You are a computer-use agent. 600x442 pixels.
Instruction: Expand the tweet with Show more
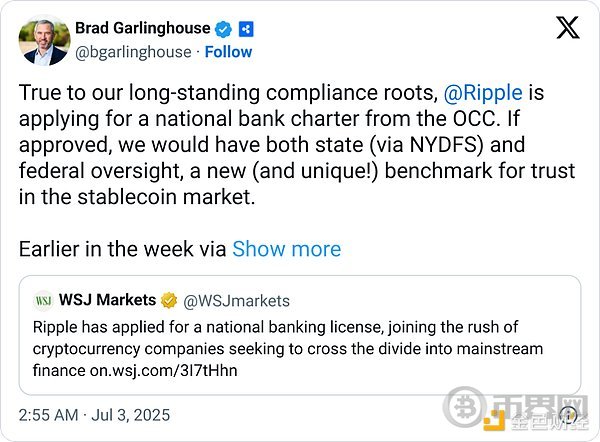coord(286,249)
